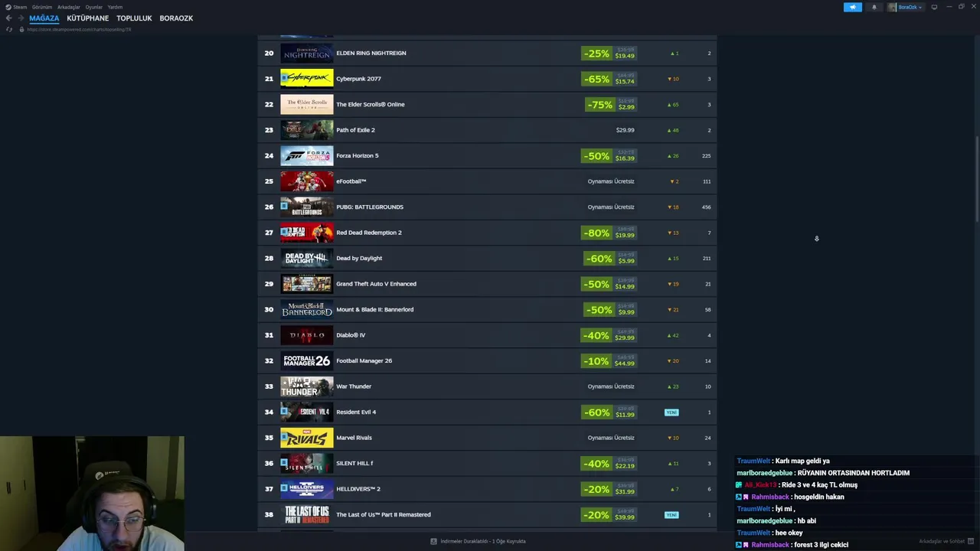Screen dimensions: 980x551
Task: Click the forward navigation arrow
Action: [x=20, y=18]
